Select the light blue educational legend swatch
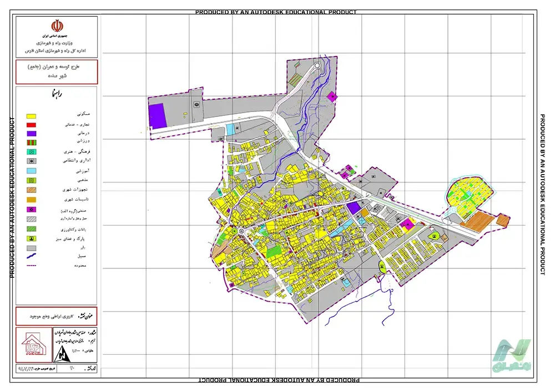Image resolution: width=555 pixels, height=392 pixels. pyautogui.click(x=32, y=170)
